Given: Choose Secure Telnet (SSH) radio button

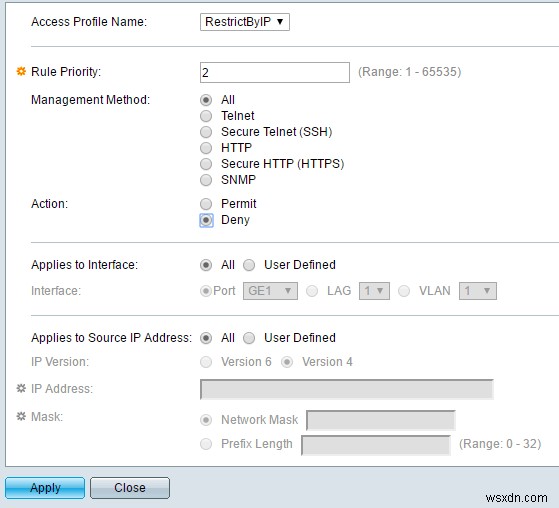Looking at the screenshot, I should [206, 132].
